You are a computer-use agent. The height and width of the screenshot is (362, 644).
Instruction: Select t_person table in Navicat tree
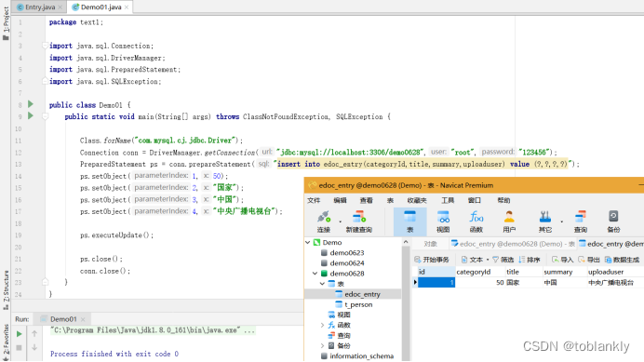358,304
